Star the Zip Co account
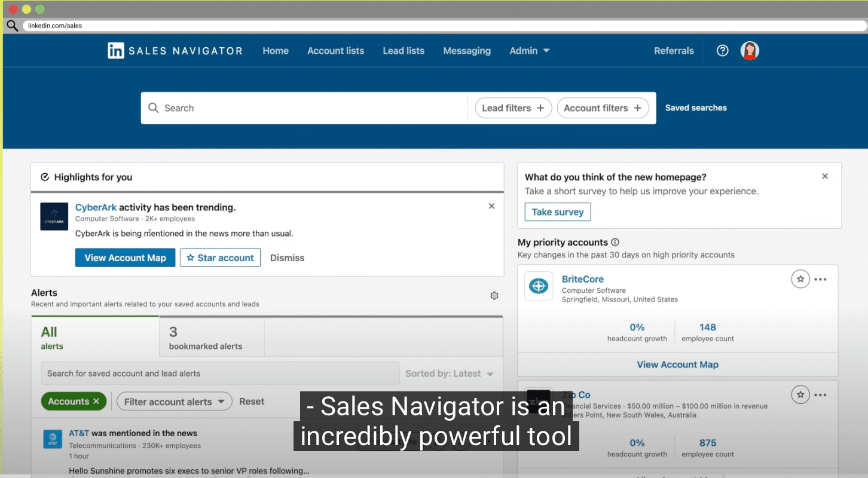 (800, 395)
